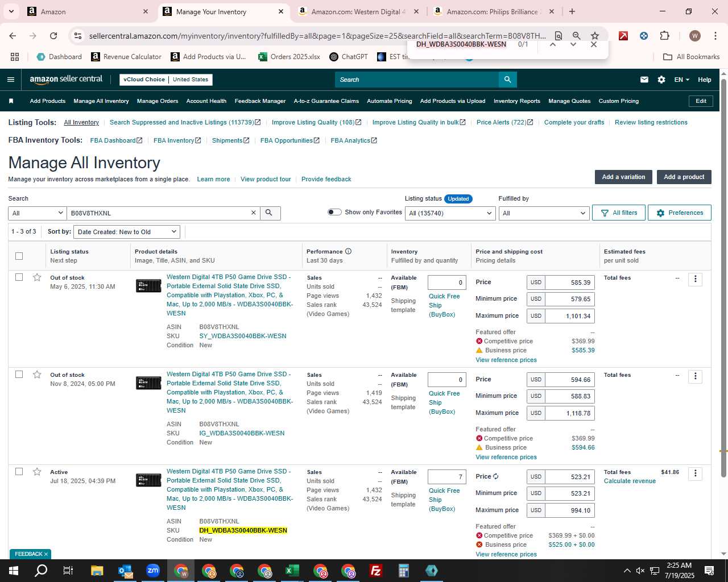Open Automate Pricing menu item

tap(390, 101)
